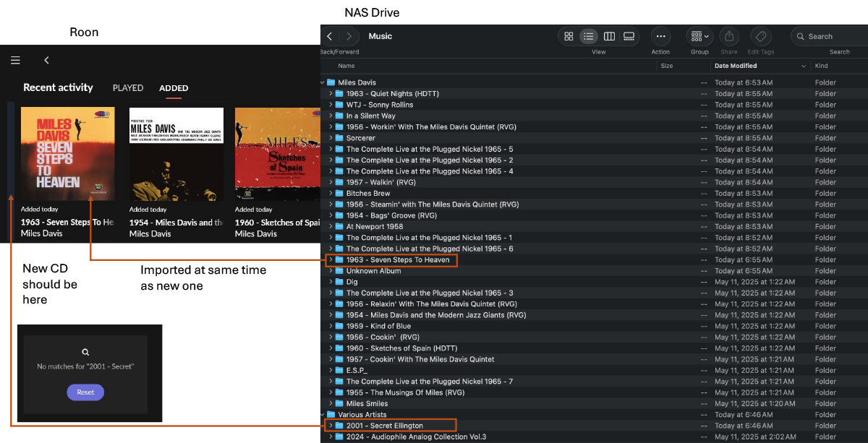Open the Group dropdown in Finder toolbar
868x443 pixels.
[699, 36]
